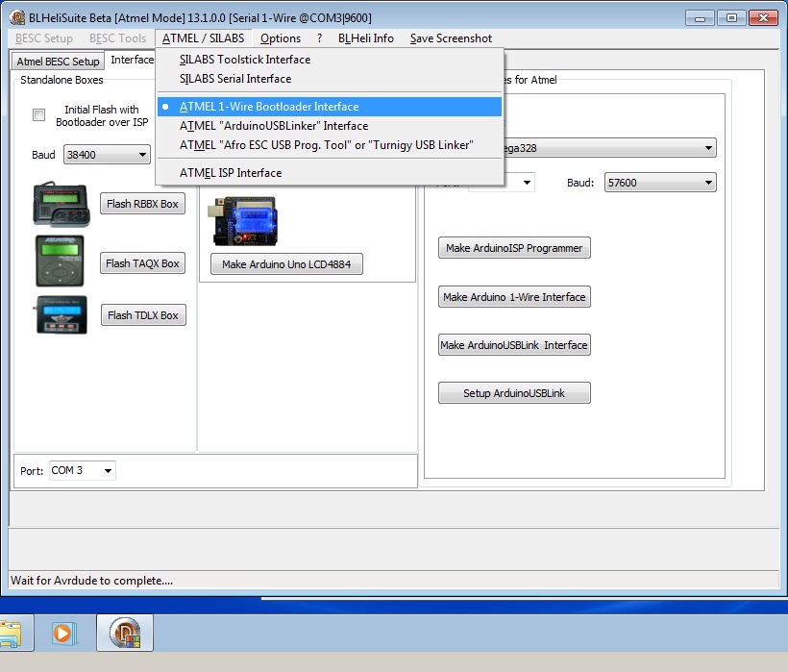The image size is (788, 672).
Task: Click Make ArduinoUSBLink Interface button
Action: pyautogui.click(x=514, y=345)
